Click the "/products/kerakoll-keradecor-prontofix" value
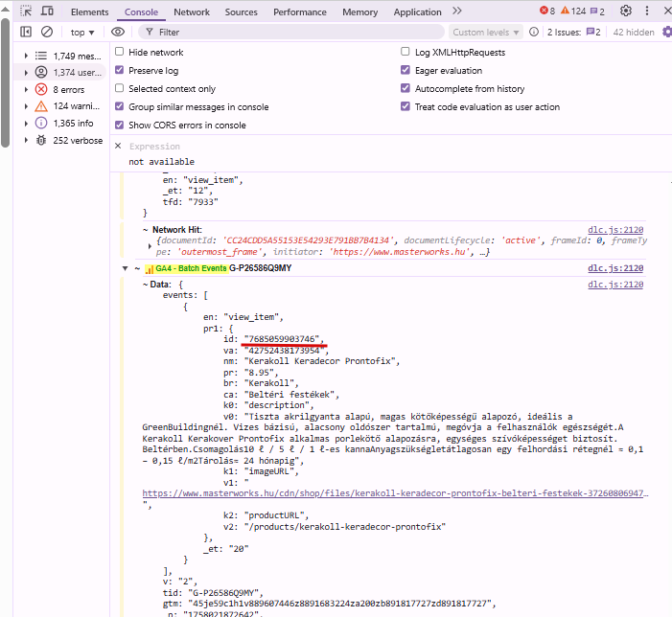 [345, 527]
